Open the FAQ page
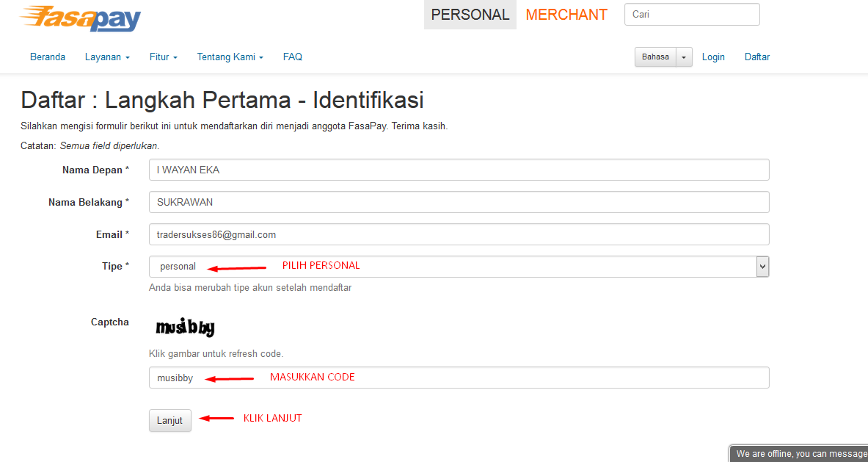 (x=292, y=57)
